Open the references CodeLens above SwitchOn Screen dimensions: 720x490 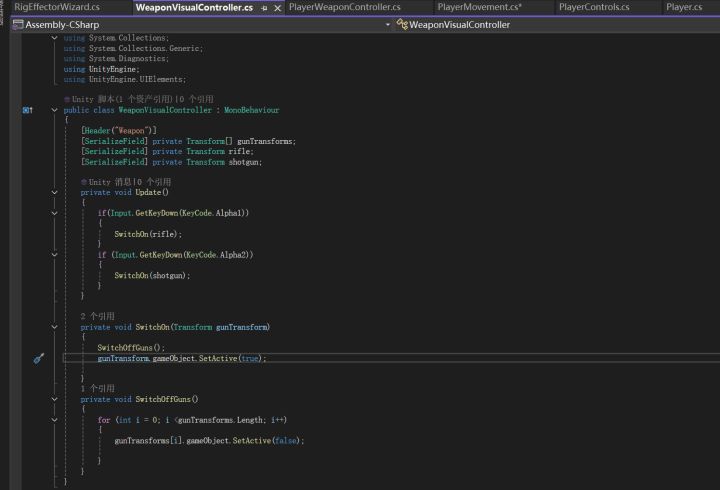coord(97,316)
